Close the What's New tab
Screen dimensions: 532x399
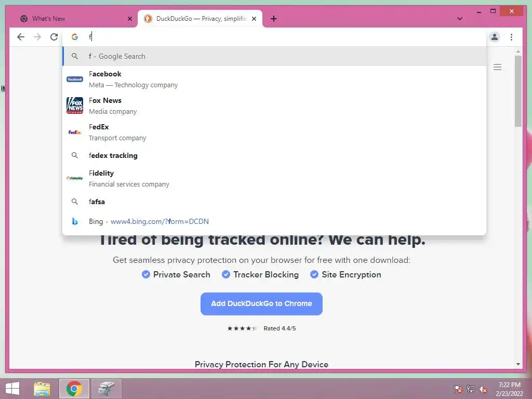129,19
